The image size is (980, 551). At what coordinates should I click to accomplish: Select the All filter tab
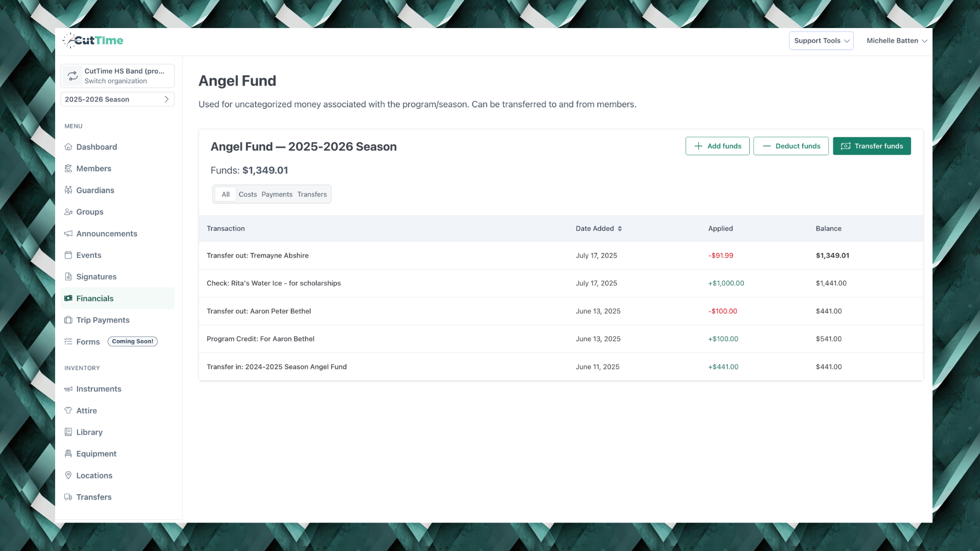(x=226, y=194)
